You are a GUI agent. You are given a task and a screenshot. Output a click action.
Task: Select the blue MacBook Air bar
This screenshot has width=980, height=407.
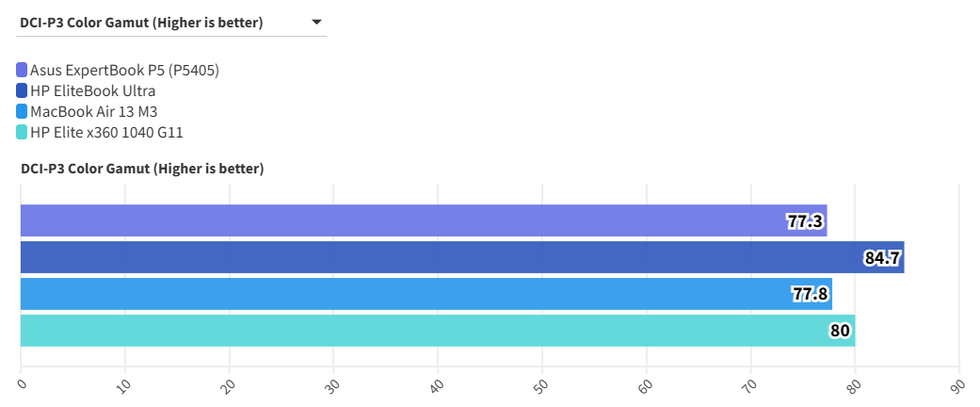395,294
